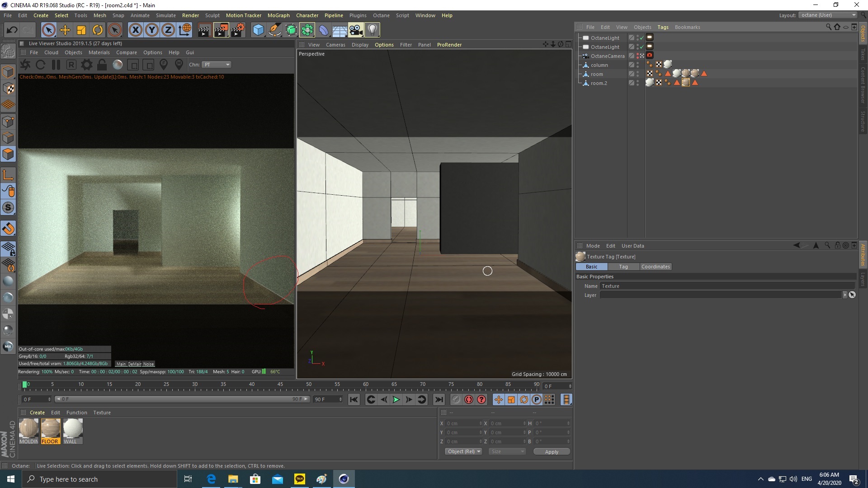Add a Light object (bulb icon)
Screen dimensions: 868x488
click(x=372, y=30)
